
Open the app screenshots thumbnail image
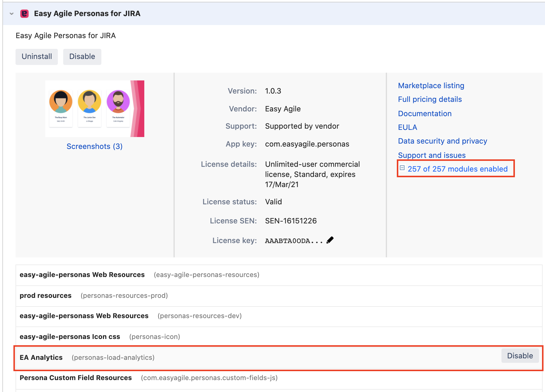(x=95, y=109)
